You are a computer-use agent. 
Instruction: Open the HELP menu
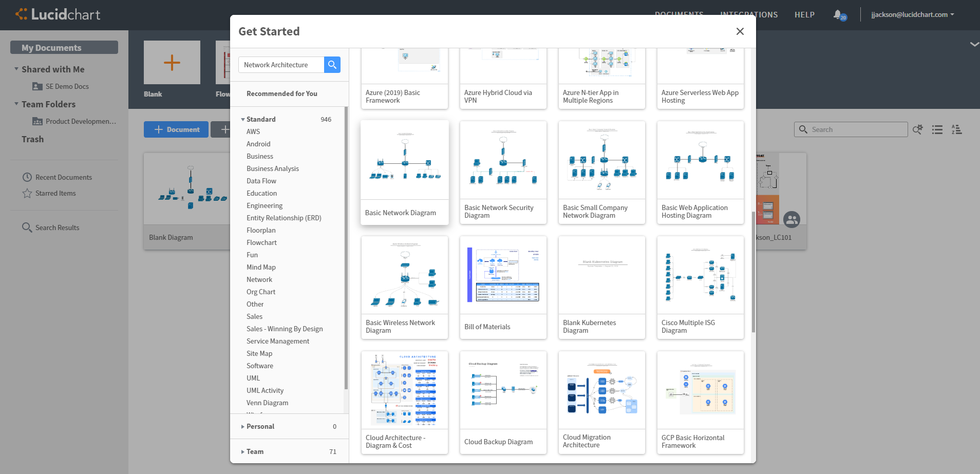pos(804,14)
